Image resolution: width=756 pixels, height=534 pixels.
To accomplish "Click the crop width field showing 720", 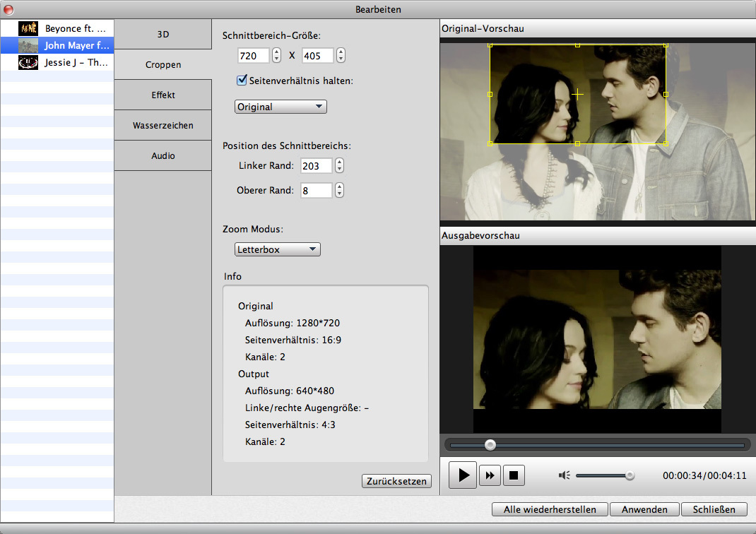I will coord(253,55).
